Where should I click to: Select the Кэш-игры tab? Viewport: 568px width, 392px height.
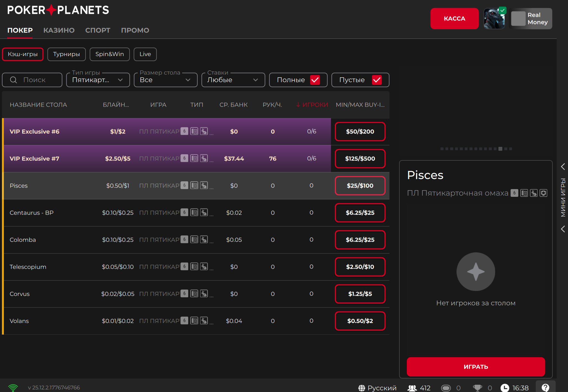[x=23, y=54]
